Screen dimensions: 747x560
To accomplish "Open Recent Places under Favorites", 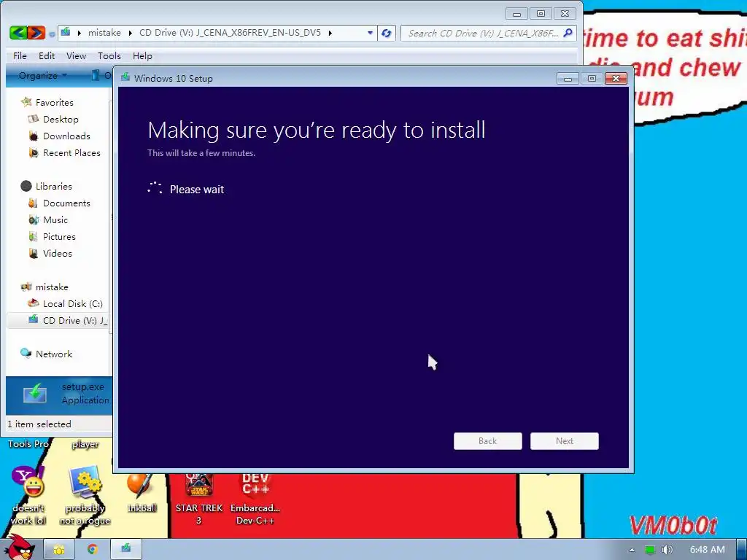I will pos(71,152).
